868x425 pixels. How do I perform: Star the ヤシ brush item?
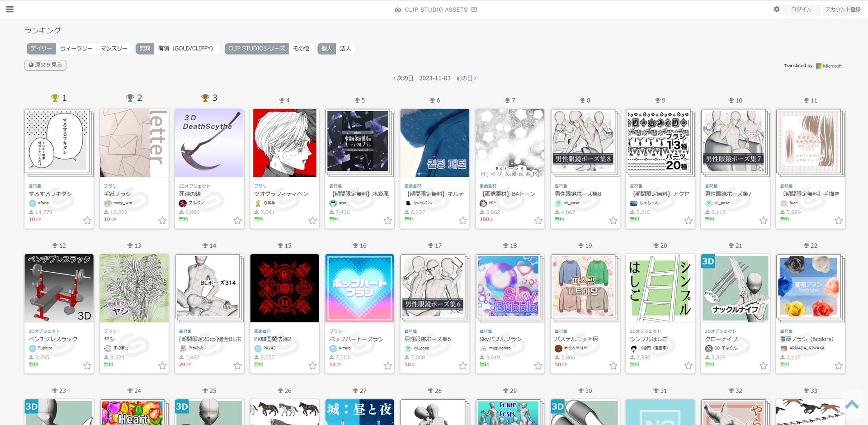tap(162, 366)
